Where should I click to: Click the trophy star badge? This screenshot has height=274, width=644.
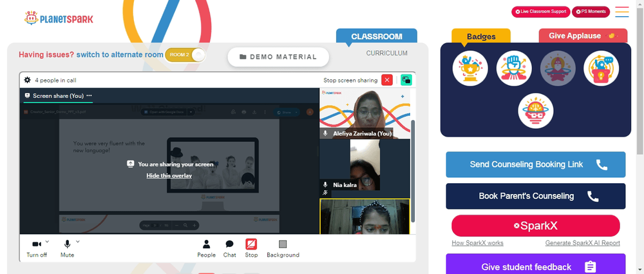coord(470,68)
